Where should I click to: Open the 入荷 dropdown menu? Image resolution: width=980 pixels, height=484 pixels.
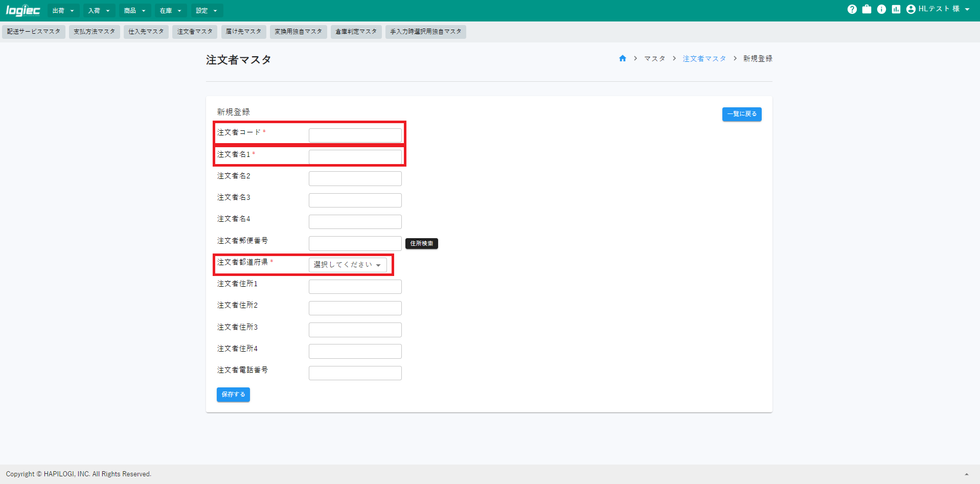(x=99, y=11)
